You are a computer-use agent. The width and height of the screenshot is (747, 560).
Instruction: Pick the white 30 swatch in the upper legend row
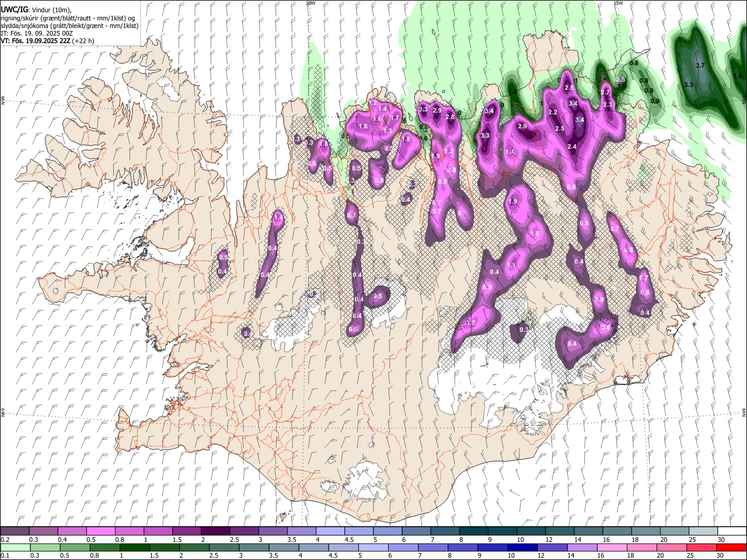point(732,531)
